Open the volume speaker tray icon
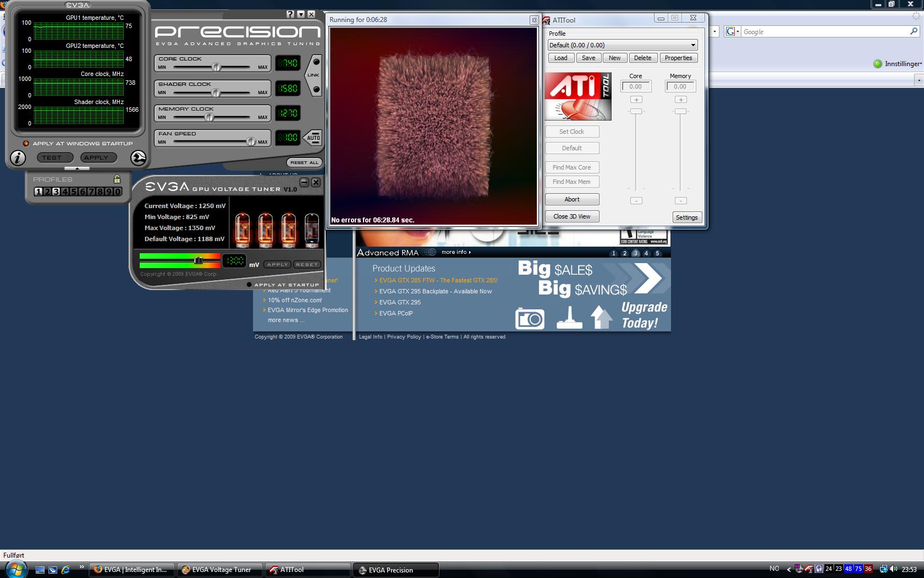 [893, 569]
